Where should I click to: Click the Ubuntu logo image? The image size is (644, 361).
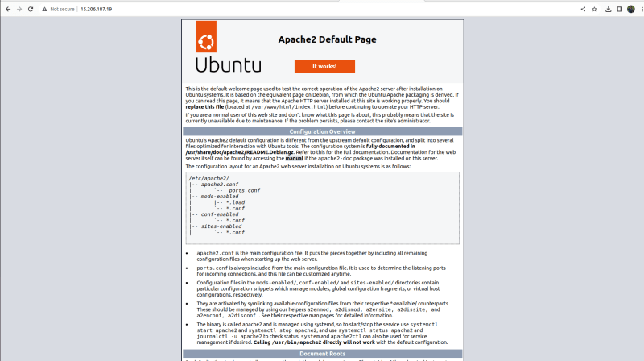(x=228, y=47)
